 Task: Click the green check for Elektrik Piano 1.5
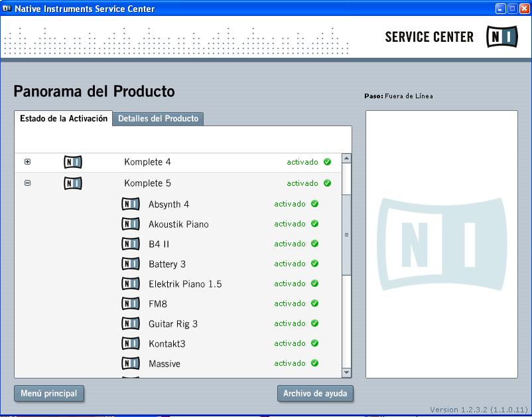pos(315,284)
